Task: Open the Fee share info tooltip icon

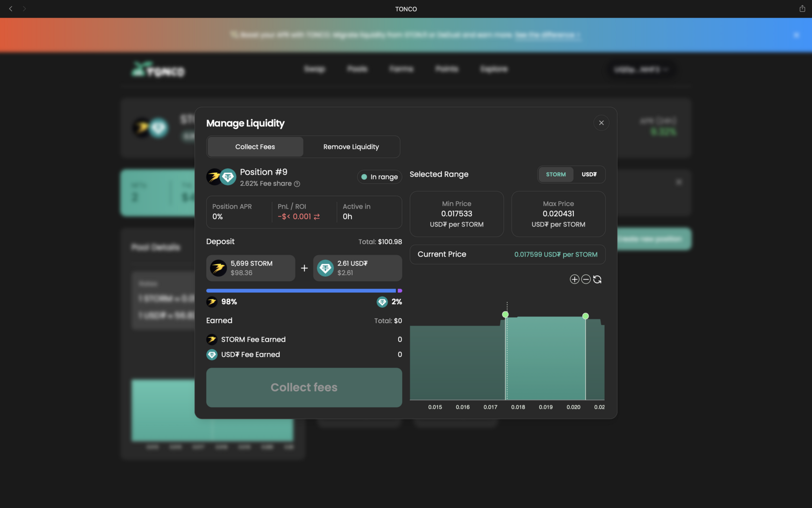Action: point(297,184)
